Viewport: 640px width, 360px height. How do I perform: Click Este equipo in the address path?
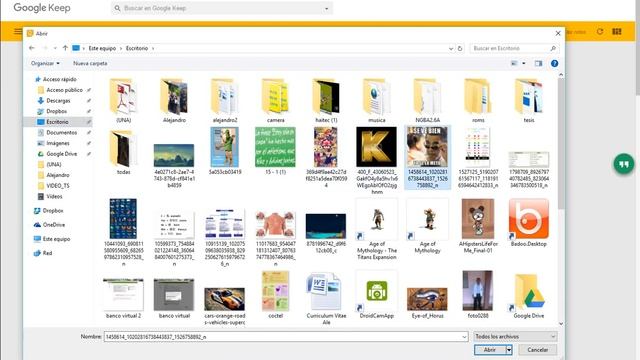coord(102,48)
